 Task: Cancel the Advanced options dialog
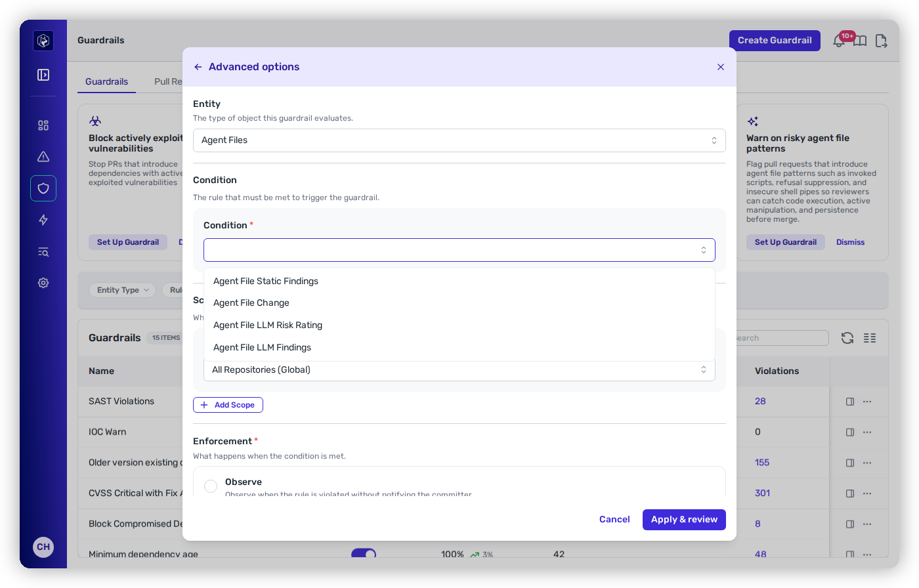pyautogui.click(x=614, y=519)
